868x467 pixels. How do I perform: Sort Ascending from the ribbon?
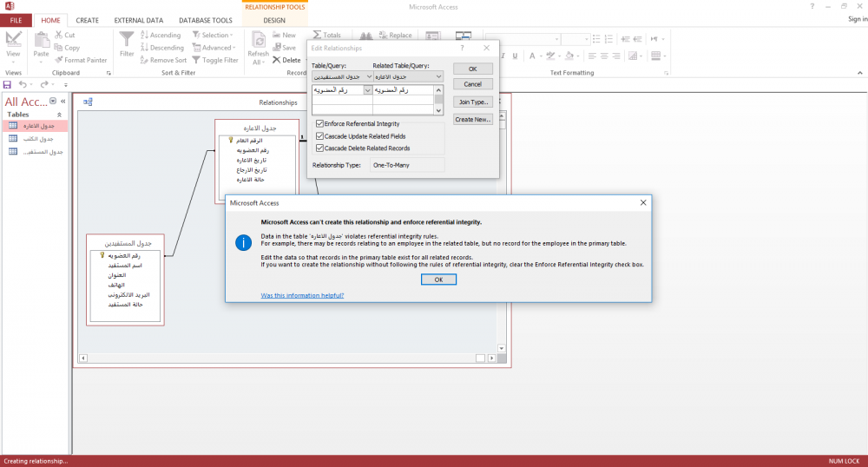(x=161, y=35)
